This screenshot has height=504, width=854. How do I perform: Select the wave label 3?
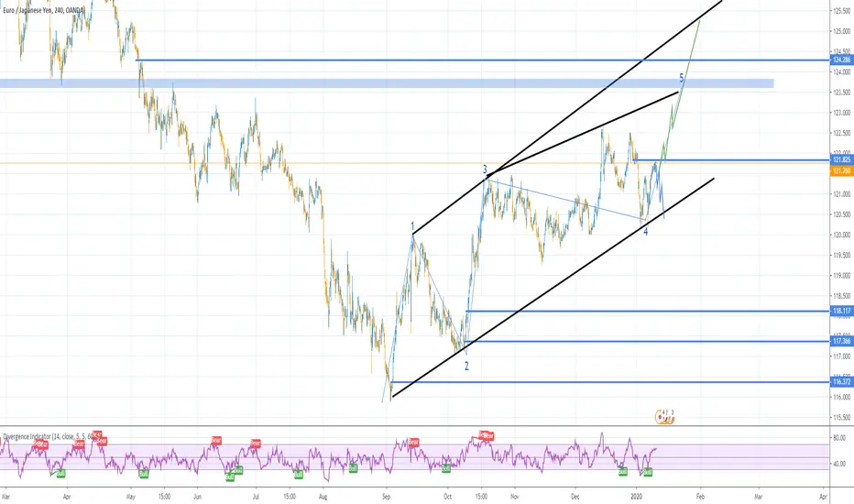coord(485,170)
